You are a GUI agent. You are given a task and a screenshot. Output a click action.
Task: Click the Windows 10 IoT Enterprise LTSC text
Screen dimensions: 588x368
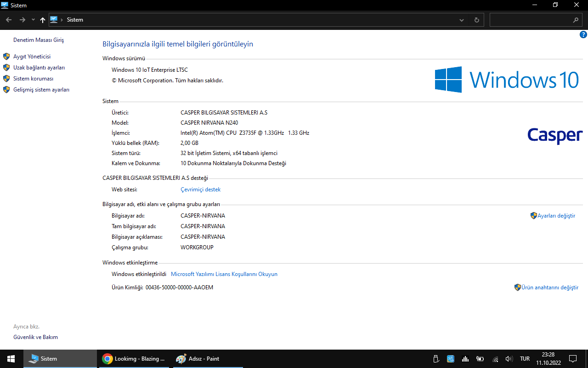(x=150, y=70)
